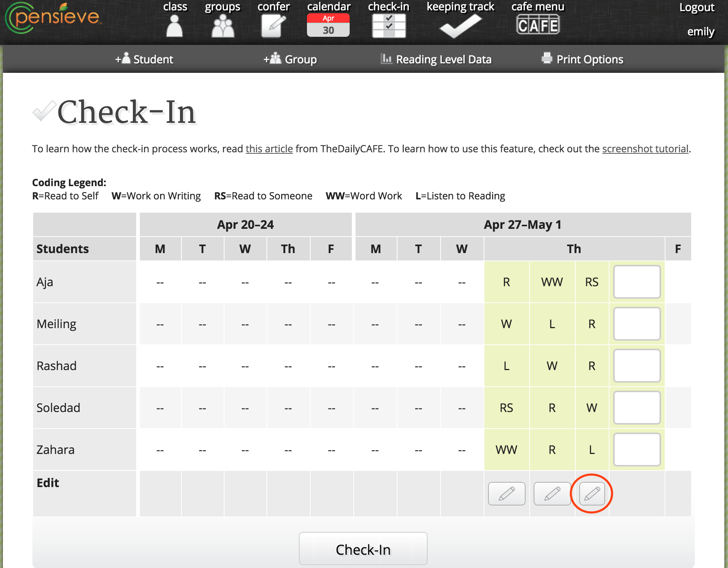
Task: Click third Thursday edit pencil button
Action: (x=592, y=494)
